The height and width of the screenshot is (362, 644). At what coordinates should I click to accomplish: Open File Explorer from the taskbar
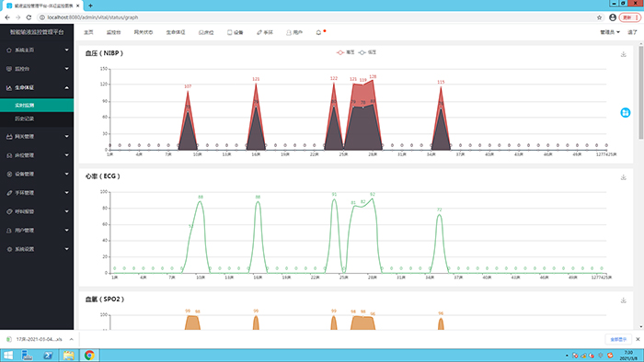pyautogui.click(x=69, y=355)
